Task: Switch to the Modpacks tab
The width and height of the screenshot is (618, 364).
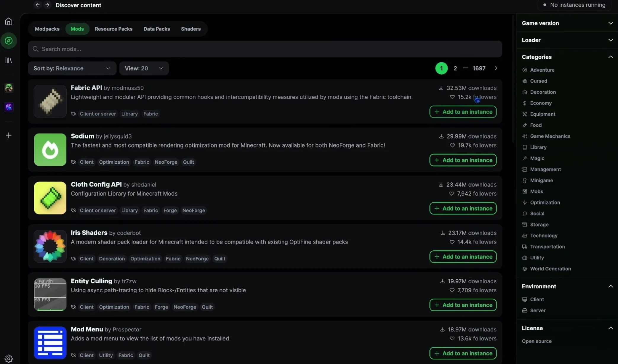Action: 47,29
